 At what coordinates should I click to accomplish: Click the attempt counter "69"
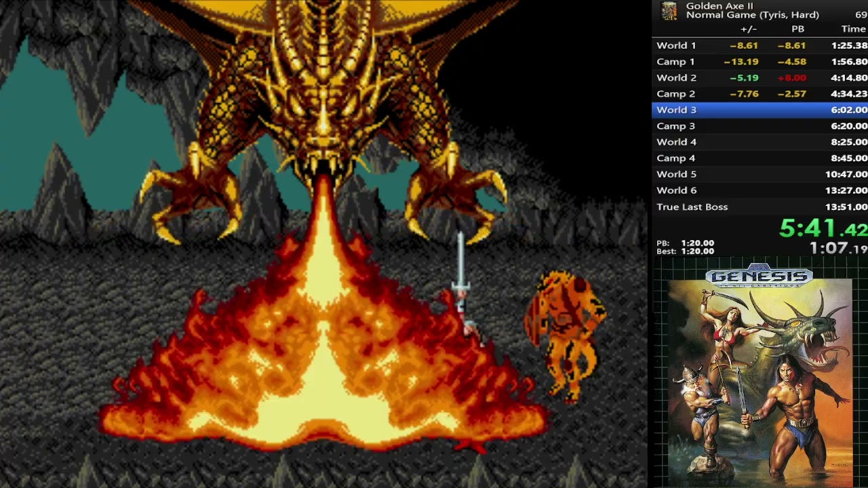coord(861,15)
